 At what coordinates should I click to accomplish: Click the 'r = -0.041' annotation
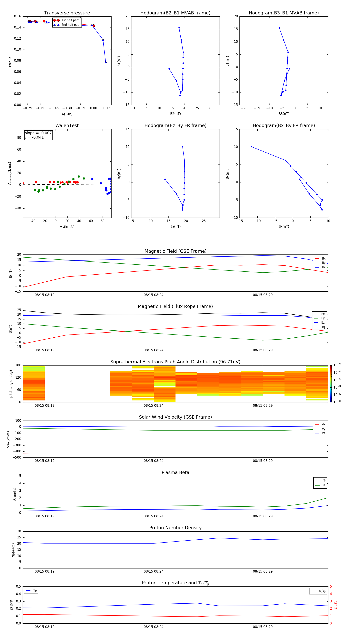pos(35,137)
